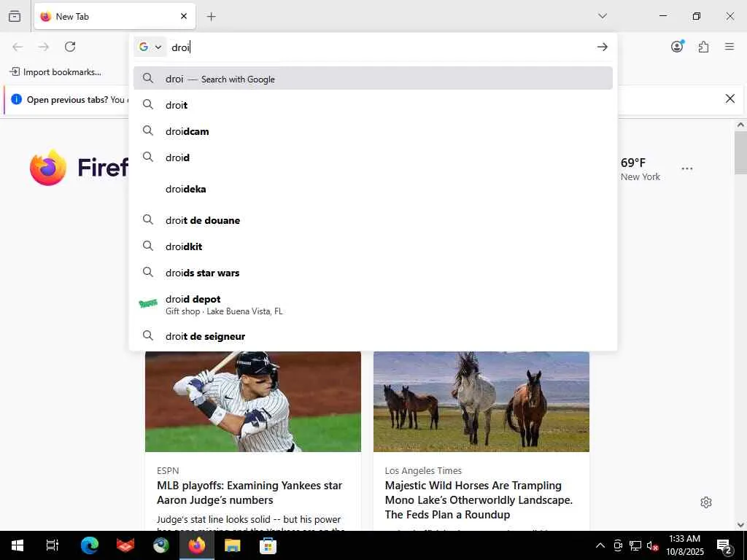This screenshot has width=747, height=560.
Task: Open File Explorer from taskbar
Action: (233, 545)
